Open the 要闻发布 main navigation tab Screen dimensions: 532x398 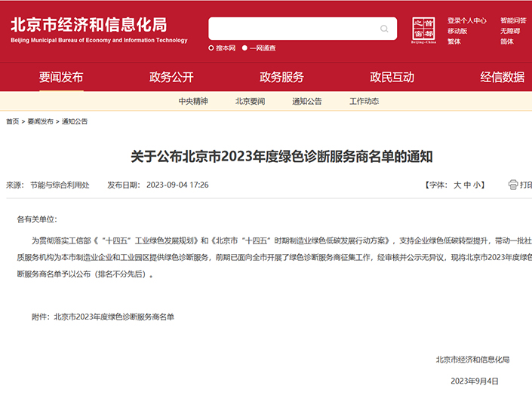tap(61, 77)
